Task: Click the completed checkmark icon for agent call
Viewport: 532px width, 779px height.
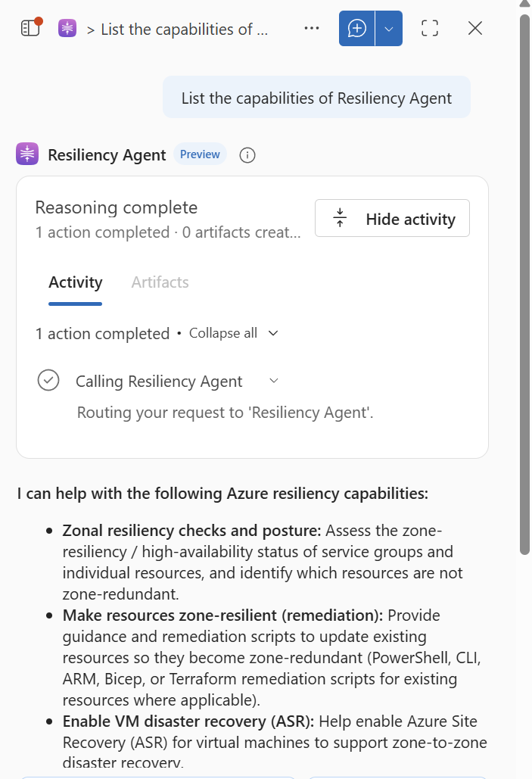Action: pos(48,381)
